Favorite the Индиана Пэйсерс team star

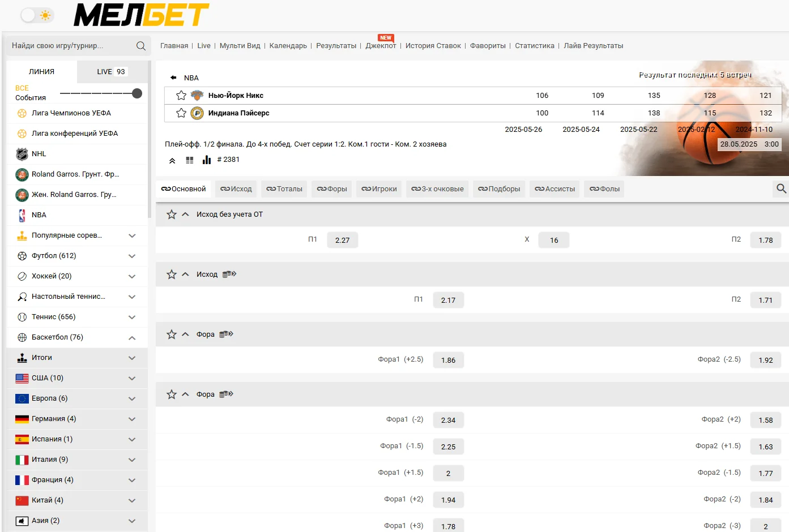[181, 113]
